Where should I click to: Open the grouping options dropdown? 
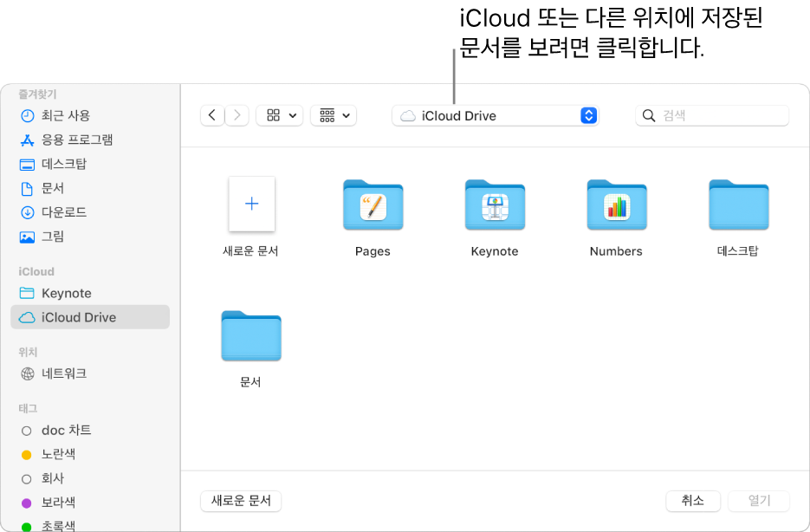pyautogui.click(x=334, y=115)
